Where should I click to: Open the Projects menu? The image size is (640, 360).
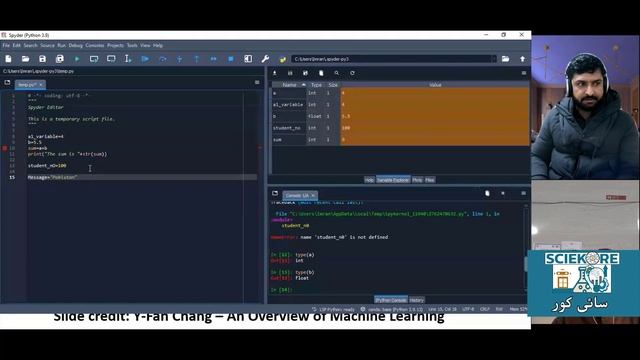click(x=115, y=45)
